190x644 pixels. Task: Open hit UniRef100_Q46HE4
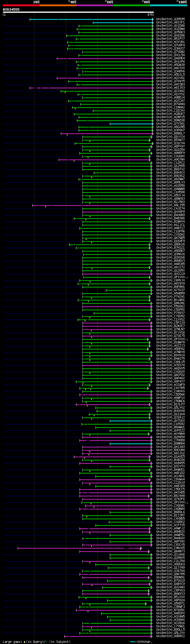point(170,58)
